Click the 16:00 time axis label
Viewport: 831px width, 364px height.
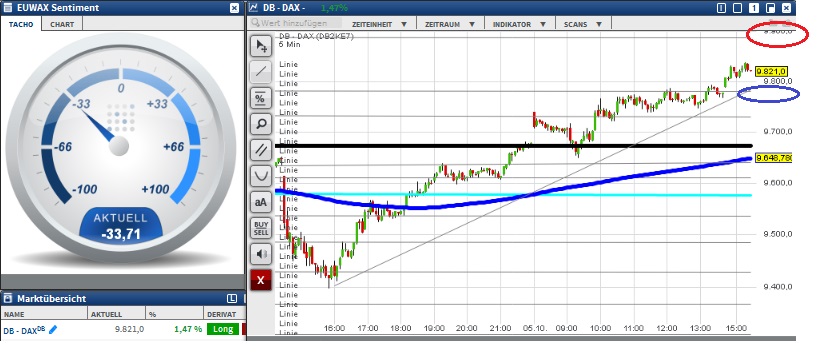pyautogui.click(x=334, y=329)
